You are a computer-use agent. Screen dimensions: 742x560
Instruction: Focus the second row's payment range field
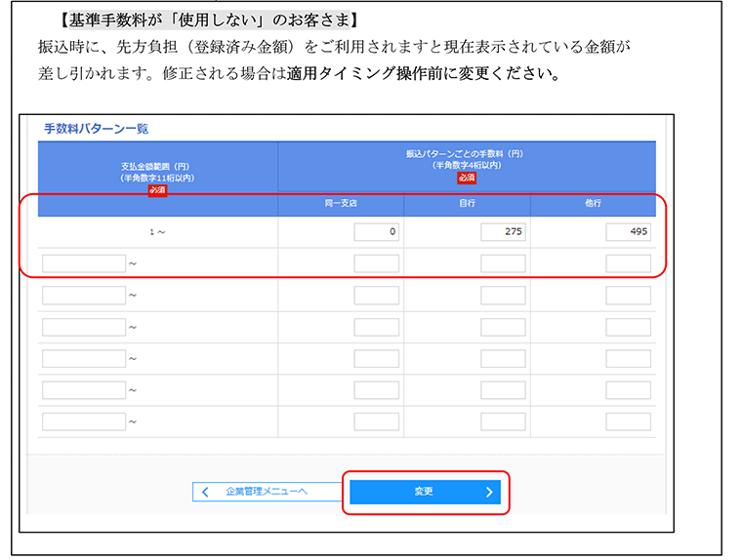tap(84, 263)
